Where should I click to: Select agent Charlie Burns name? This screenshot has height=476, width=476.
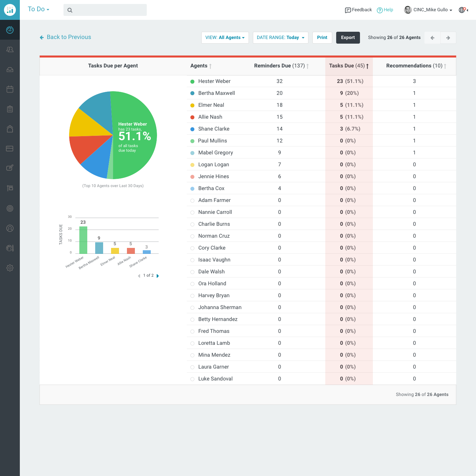[214, 224]
